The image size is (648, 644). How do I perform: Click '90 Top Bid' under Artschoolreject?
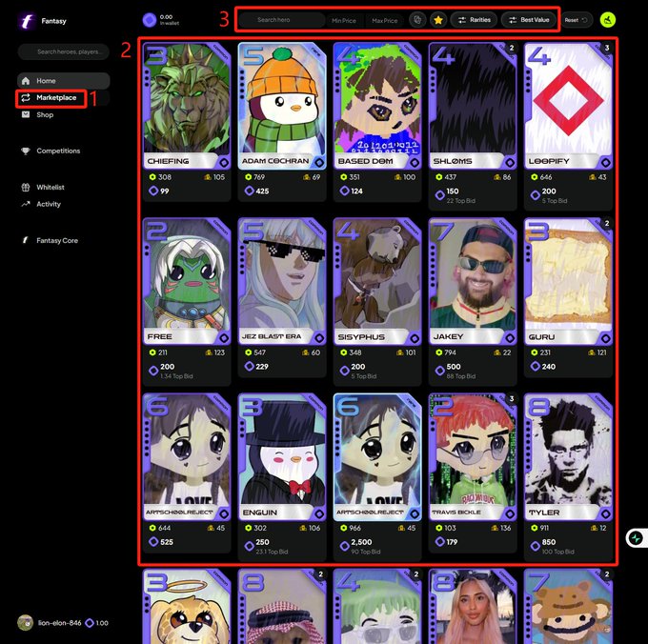coord(366,552)
